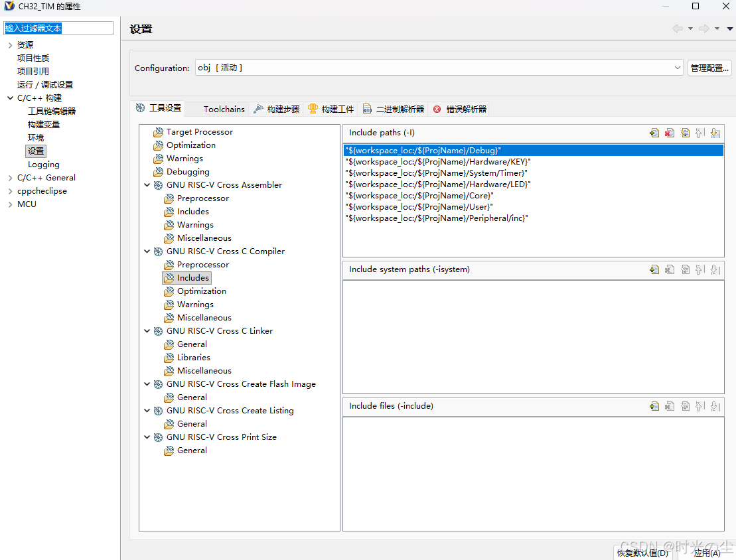Click GNU RISC-V Cross C Compiler tool icon

click(158, 251)
